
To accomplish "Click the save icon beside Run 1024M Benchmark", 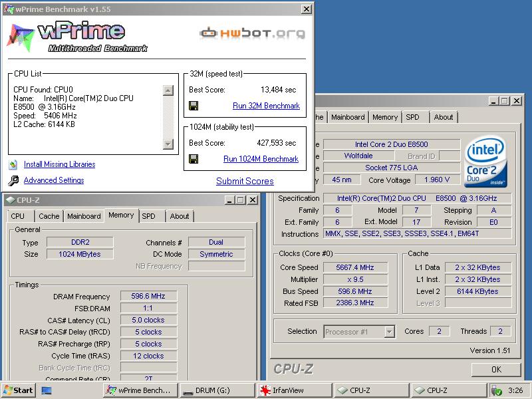I will [x=194, y=159].
